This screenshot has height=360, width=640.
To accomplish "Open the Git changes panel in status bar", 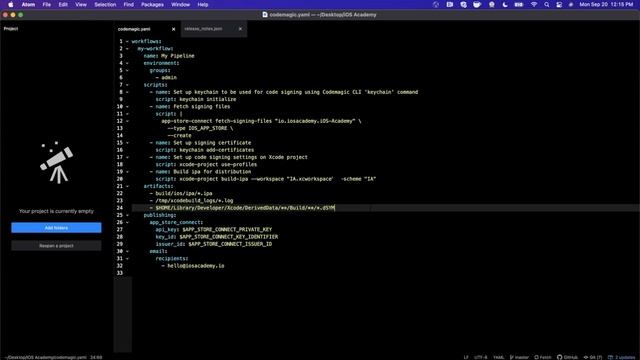I will (x=593, y=357).
